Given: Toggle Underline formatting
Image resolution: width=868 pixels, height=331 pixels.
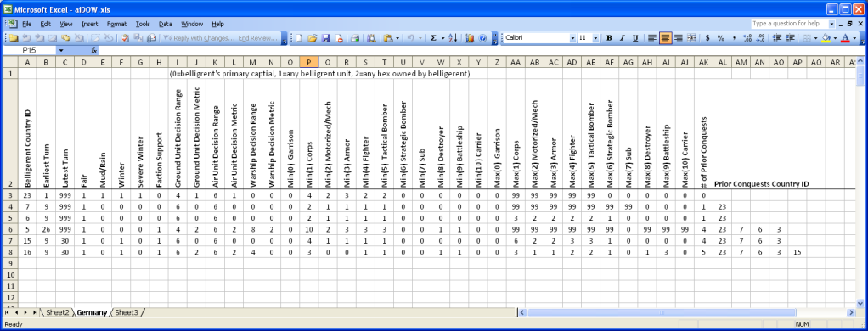Looking at the screenshot, I should click(635, 38).
